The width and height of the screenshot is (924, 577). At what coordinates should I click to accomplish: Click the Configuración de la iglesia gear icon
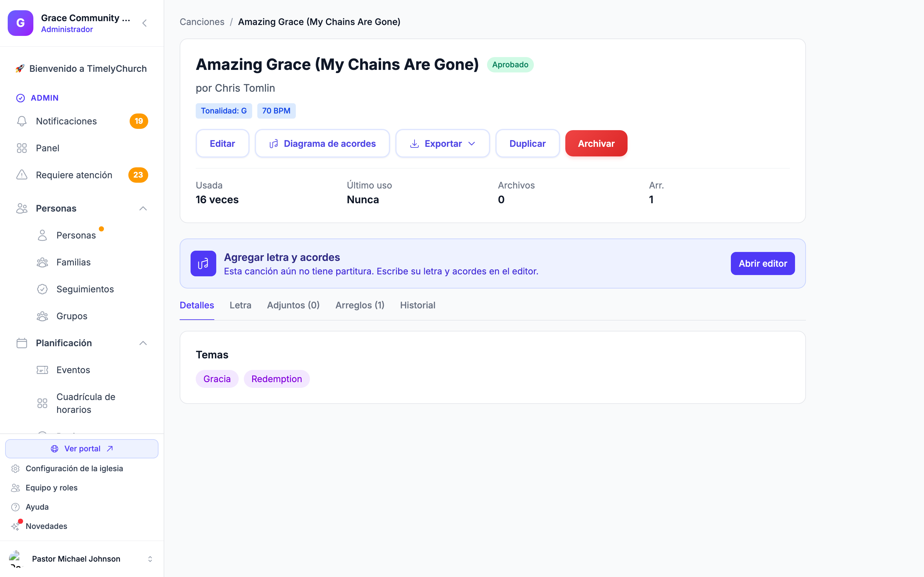[15, 468]
